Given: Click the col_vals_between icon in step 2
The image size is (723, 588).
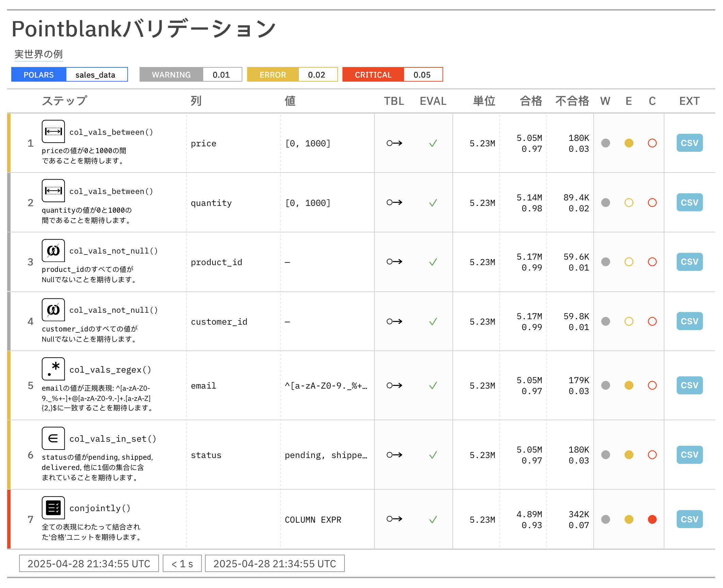Looking at the screenshot, I should 53,191.
